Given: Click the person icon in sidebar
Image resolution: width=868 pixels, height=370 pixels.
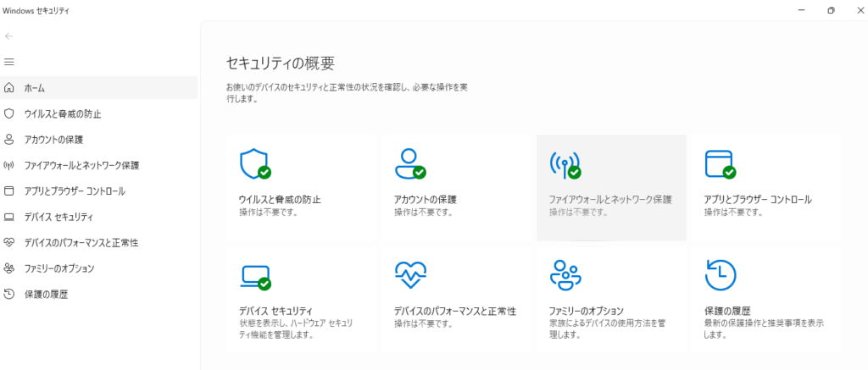Looking at the screenshot, I should point(8,140).
